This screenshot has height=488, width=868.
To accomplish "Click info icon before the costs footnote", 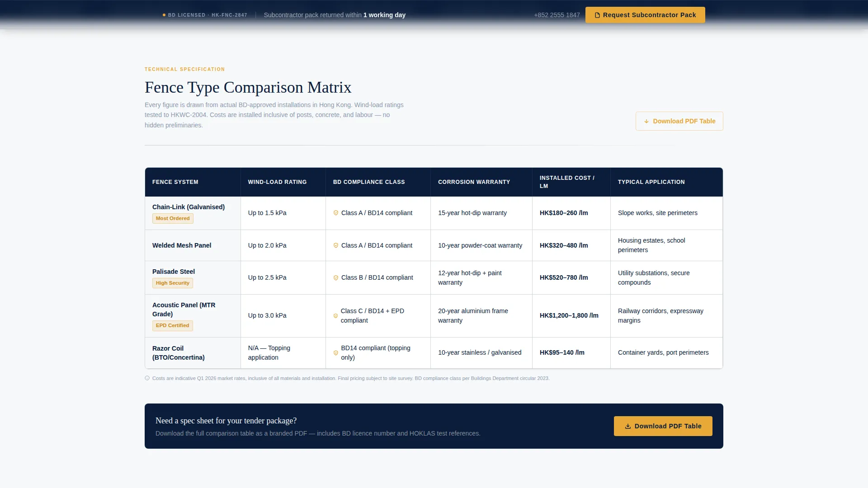I will [x=147, y=378].
